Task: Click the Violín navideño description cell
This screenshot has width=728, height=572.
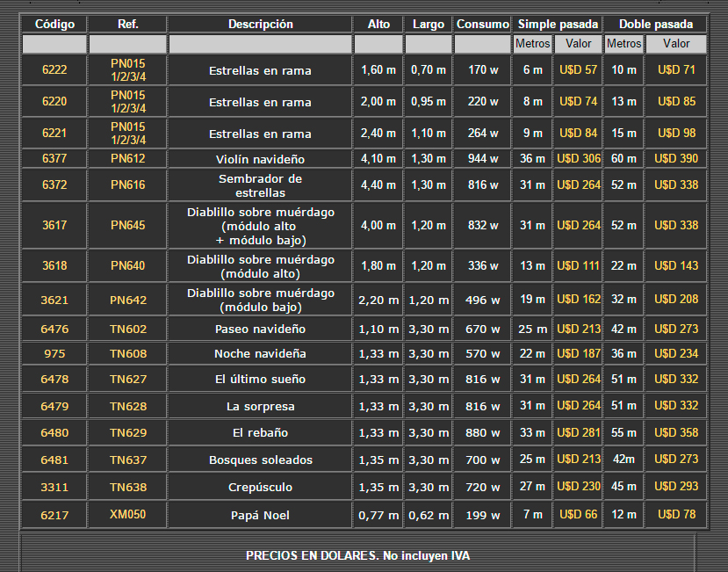Action: click(x=261, y=159)
